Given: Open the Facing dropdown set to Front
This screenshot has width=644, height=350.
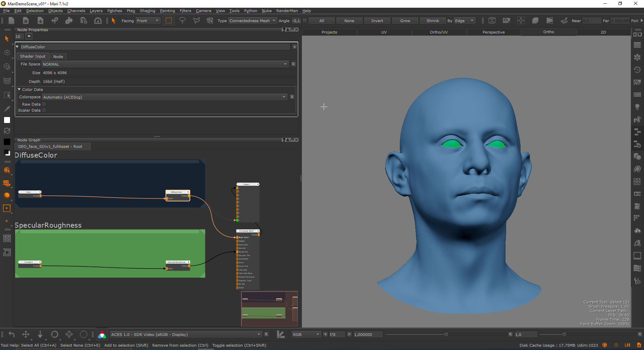Looking at the screenshot, I should pyautogui.click(x=148, y=21).
